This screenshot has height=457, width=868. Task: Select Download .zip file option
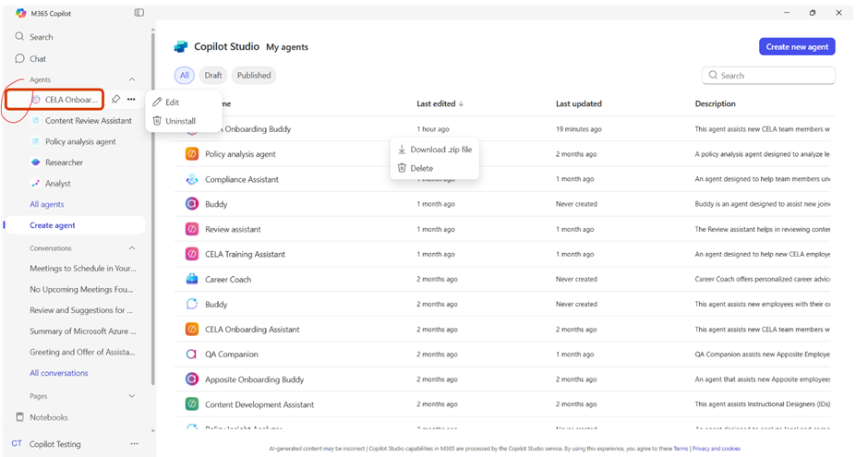435,150
